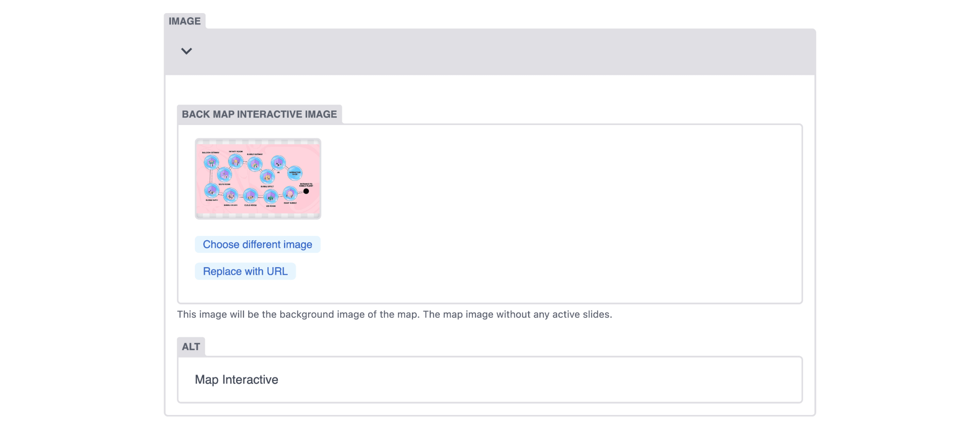Click the ALT field label
Screen dimensions: 980x430
pos(190,346)
